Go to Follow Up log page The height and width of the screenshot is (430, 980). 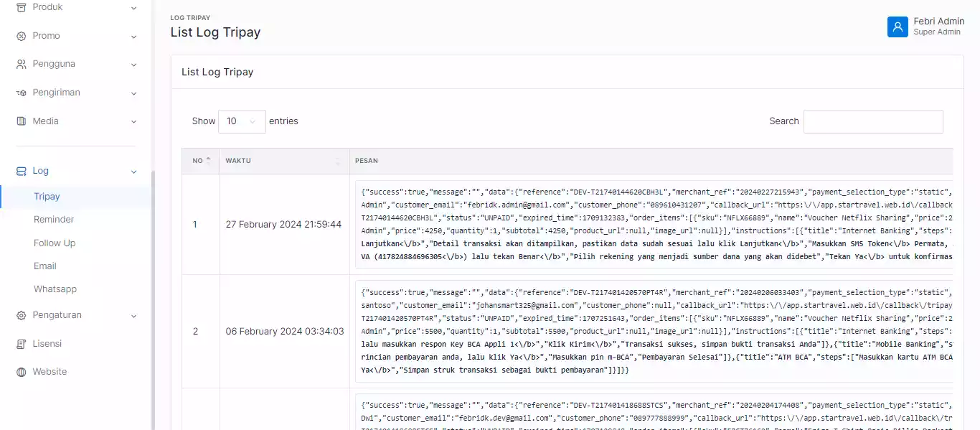[55, 243]
